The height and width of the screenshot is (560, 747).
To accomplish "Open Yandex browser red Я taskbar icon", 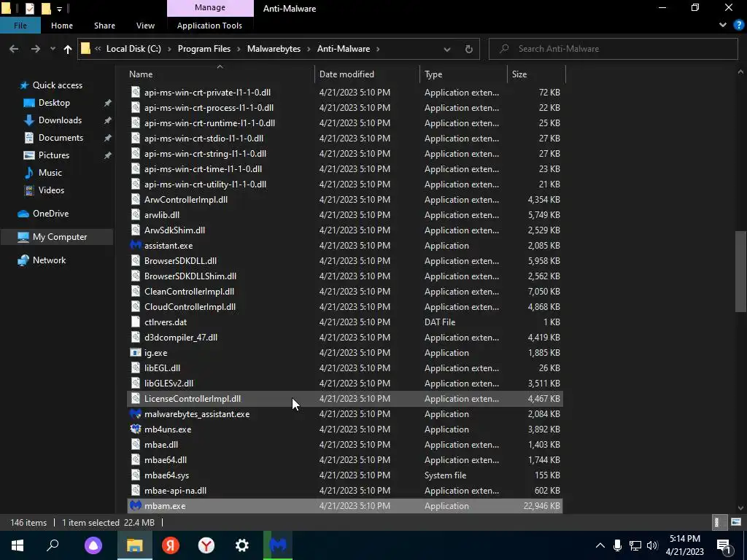I will tap(171, 545).
